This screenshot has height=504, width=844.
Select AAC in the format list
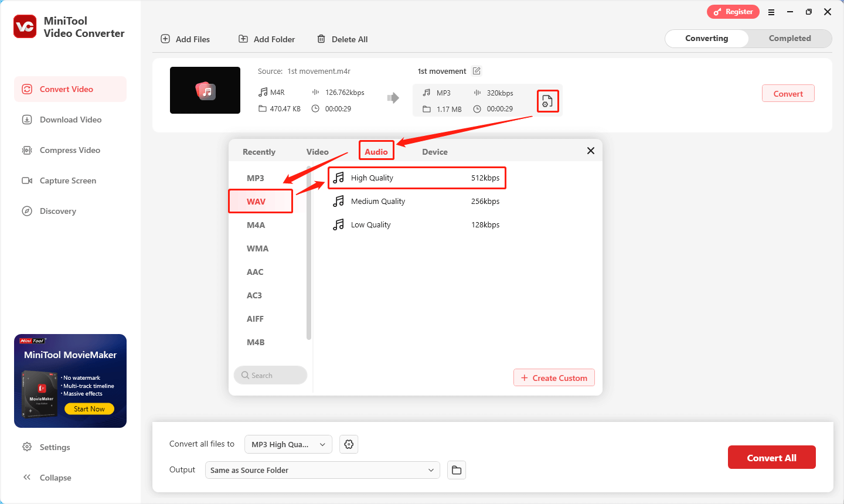(255, 272)
